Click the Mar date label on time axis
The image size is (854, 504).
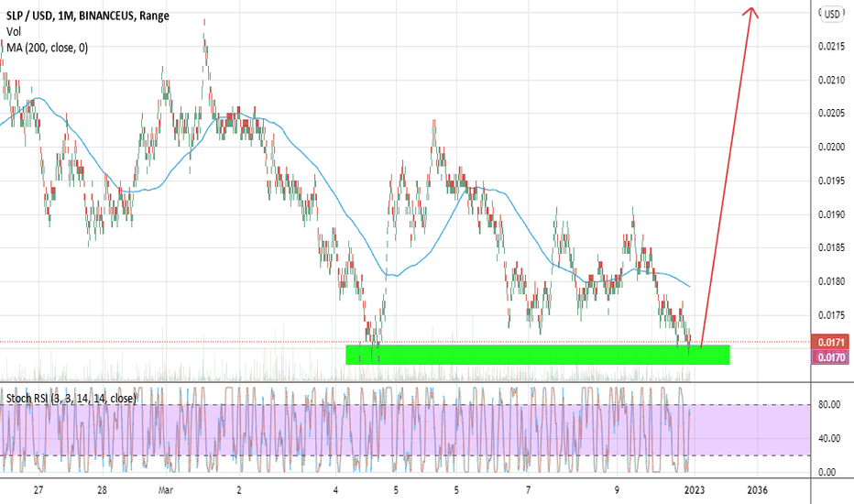coord(166,490)
